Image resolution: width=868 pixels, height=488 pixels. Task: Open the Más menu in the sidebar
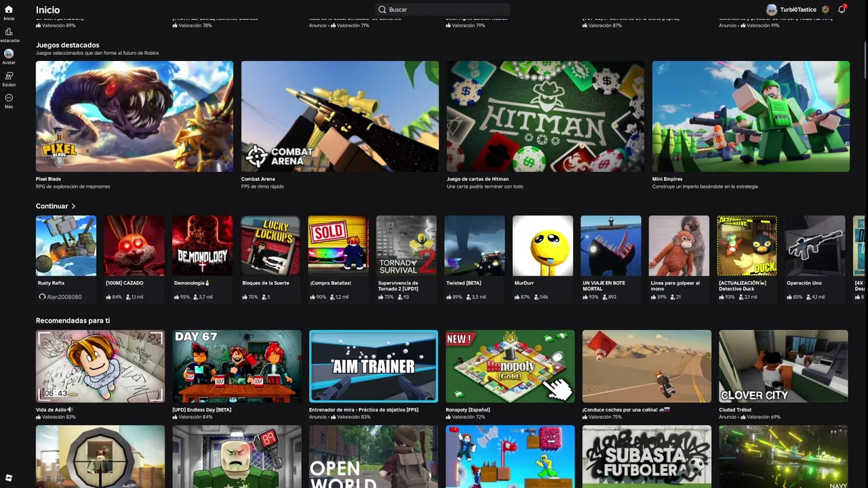(9, 101)
